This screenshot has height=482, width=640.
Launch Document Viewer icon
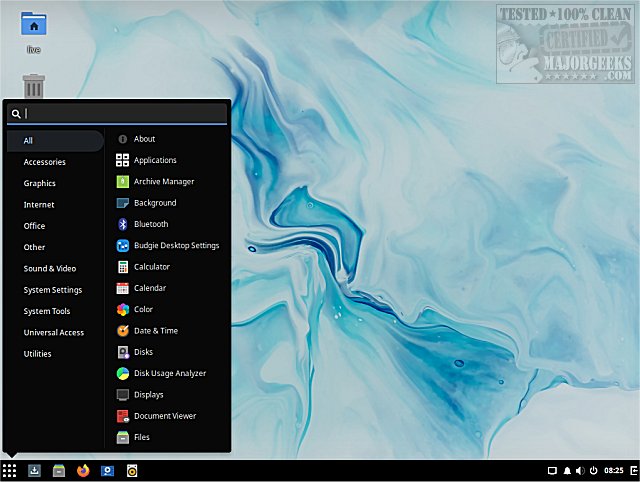pyautogui.click(x=122, y=416)
